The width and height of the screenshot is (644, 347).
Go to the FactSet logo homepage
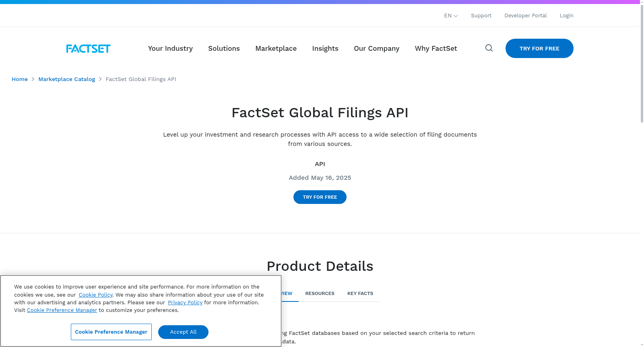click(x=89, y=49)
